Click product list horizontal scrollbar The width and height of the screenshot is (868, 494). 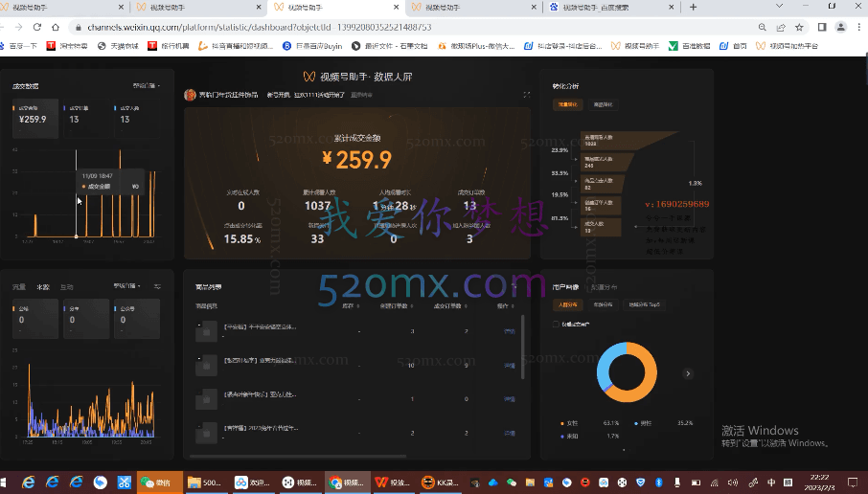[298, 457]
